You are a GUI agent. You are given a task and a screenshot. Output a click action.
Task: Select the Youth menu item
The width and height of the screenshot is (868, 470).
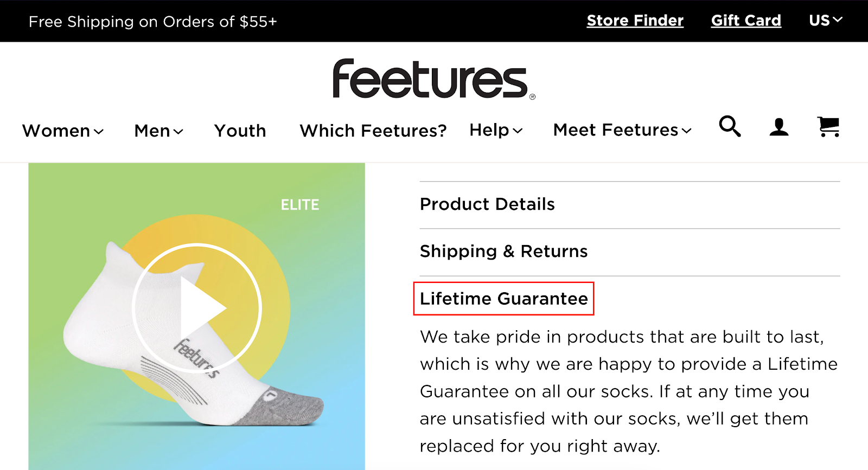click(x=240, y=131)
